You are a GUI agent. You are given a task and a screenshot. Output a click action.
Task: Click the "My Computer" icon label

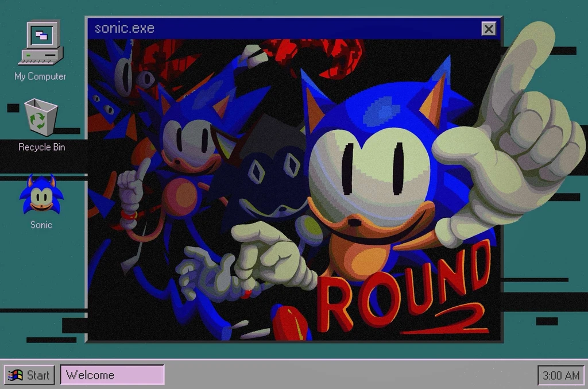(41, 76)
